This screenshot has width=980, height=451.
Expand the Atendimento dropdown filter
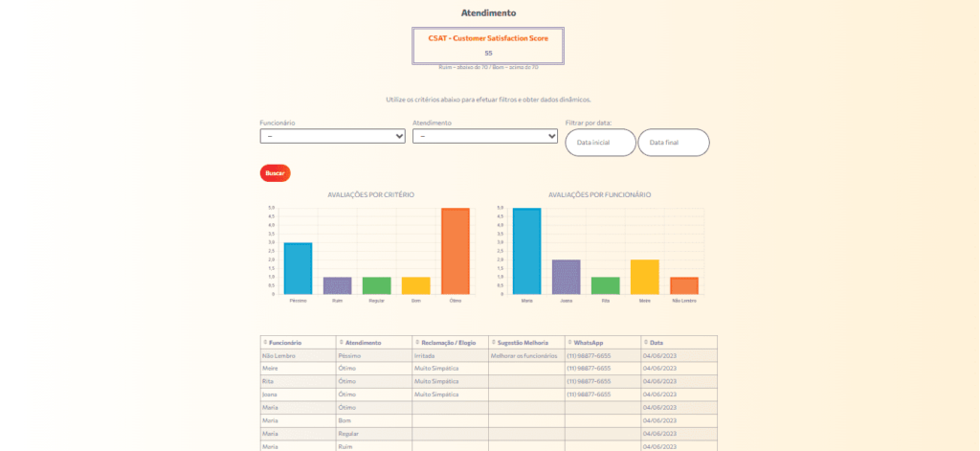(485, 137)
